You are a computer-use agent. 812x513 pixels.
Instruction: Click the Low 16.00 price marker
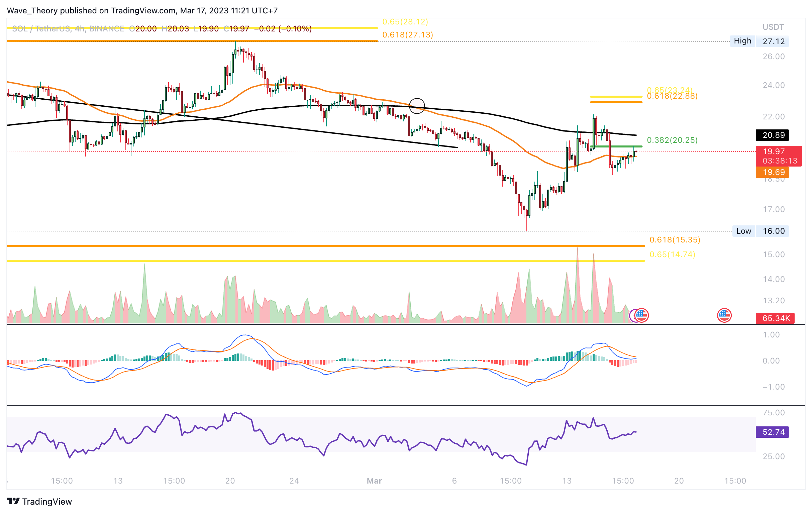click(761, 231)
